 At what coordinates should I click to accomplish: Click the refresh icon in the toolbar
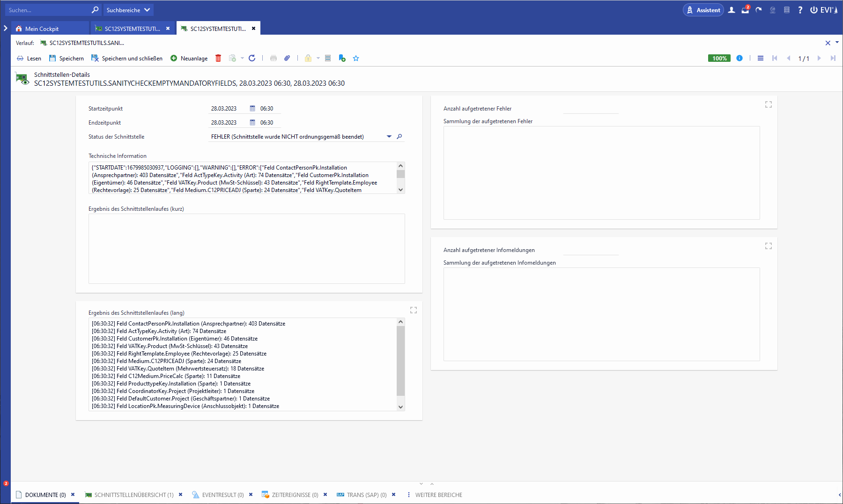click(252, 58)
